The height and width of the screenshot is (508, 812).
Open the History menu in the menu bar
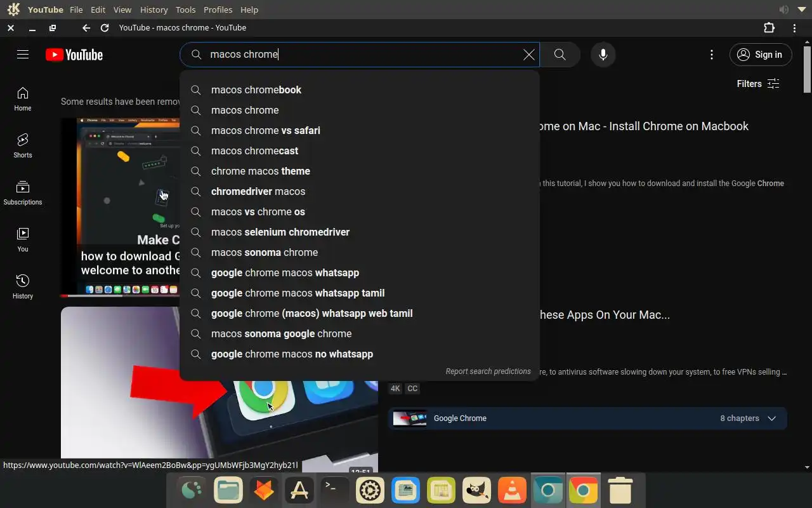click(x=154, y=10)
